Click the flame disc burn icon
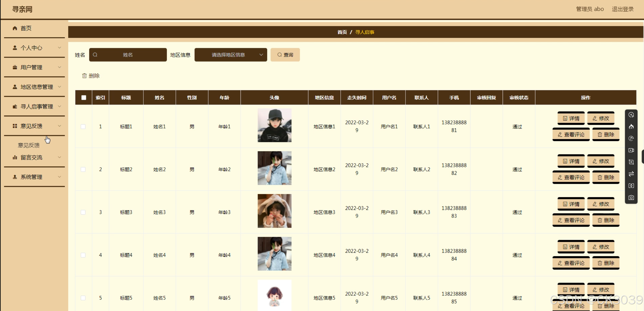 click(631, 127)
